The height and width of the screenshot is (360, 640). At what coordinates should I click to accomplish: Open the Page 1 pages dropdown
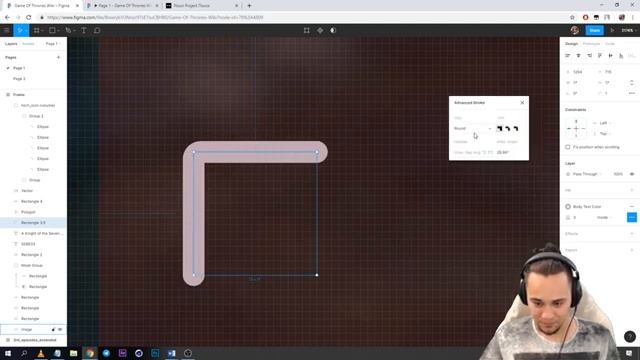(x=52, y=44)
